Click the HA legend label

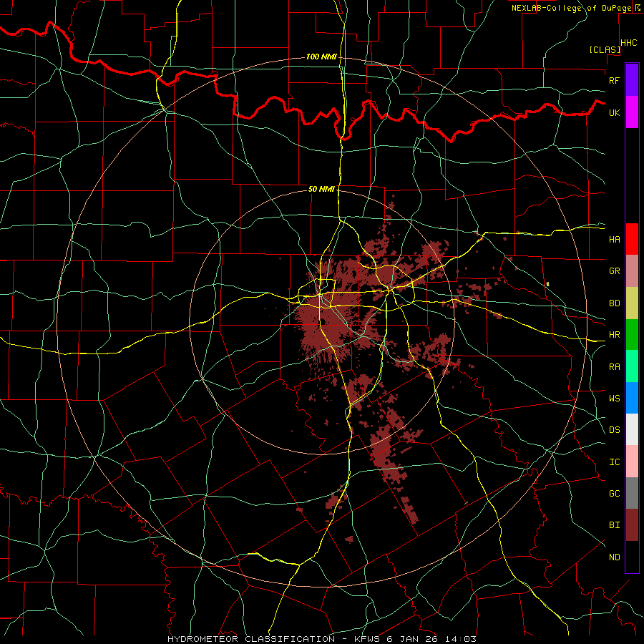tap(614, 239)
